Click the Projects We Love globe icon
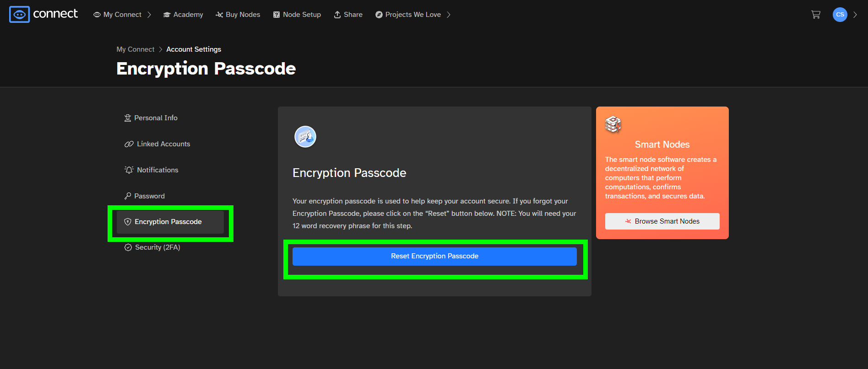Viewport: 868px width, 369px height. click(379, 14)
